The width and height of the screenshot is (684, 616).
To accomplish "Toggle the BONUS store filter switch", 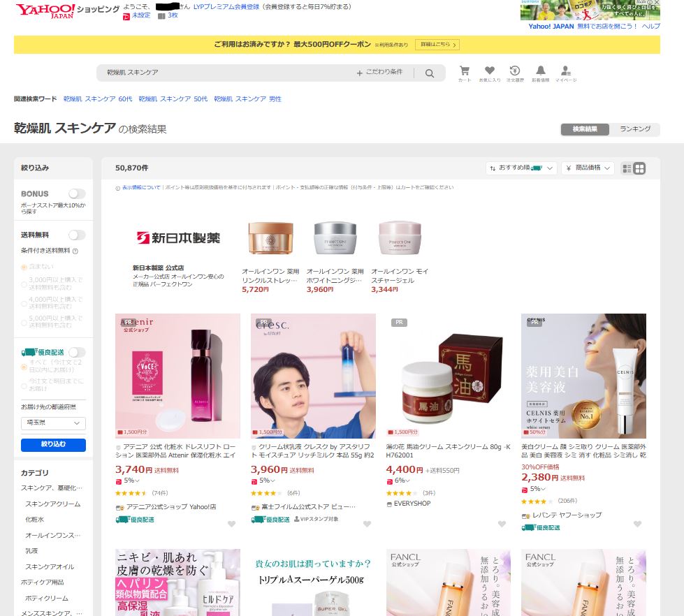I will (x=78, y=193).
